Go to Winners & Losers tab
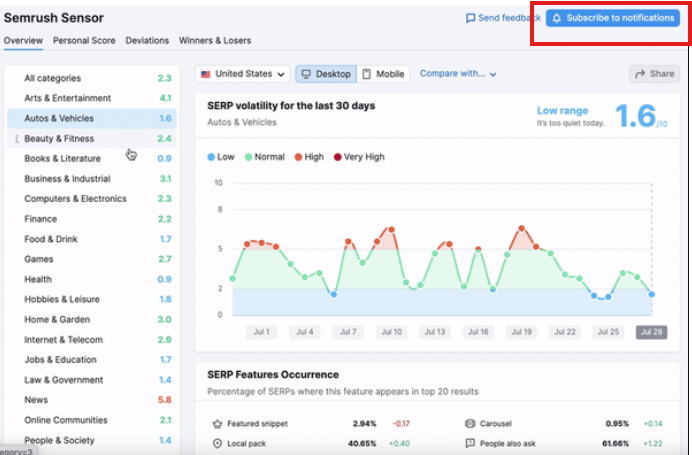 coord(215,41)
